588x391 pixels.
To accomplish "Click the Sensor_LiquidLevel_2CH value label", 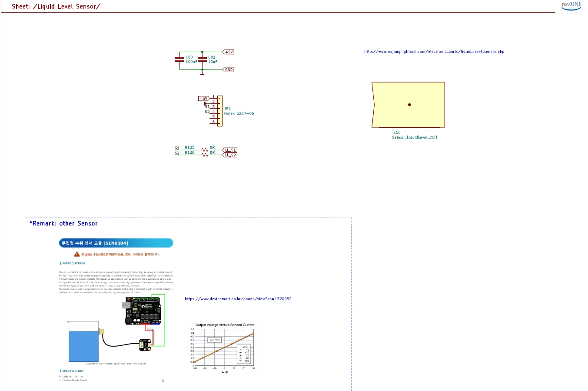I will pyautogui.click(x=415, y=137).
